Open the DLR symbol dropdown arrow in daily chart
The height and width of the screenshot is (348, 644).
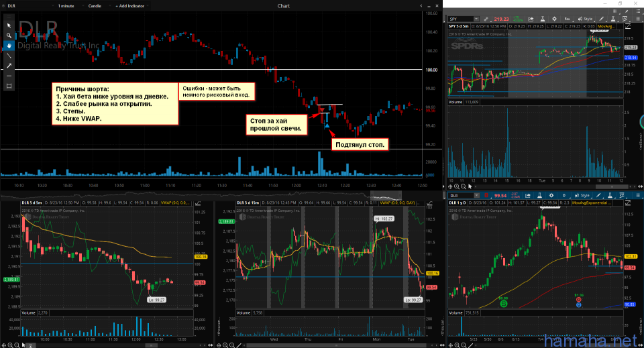(x=476, y=195)
